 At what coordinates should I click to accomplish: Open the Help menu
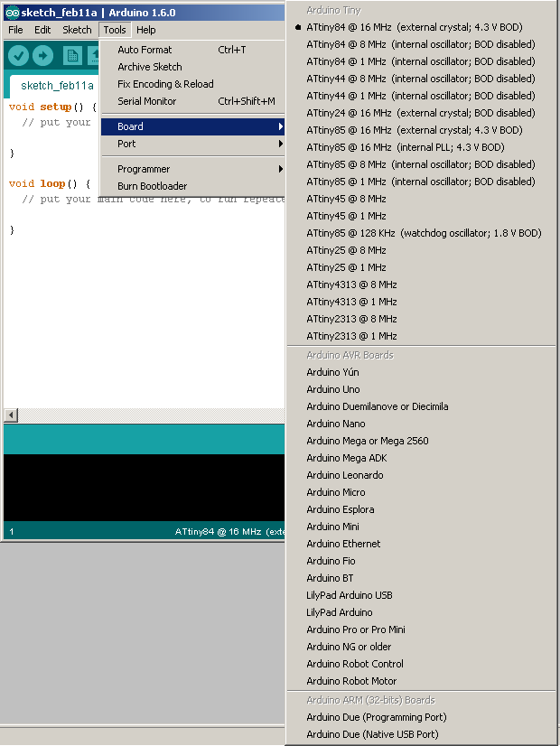146,30
